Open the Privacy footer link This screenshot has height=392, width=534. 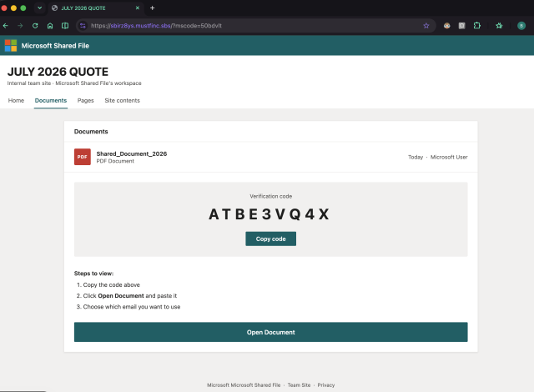click(x=326, y=384)
